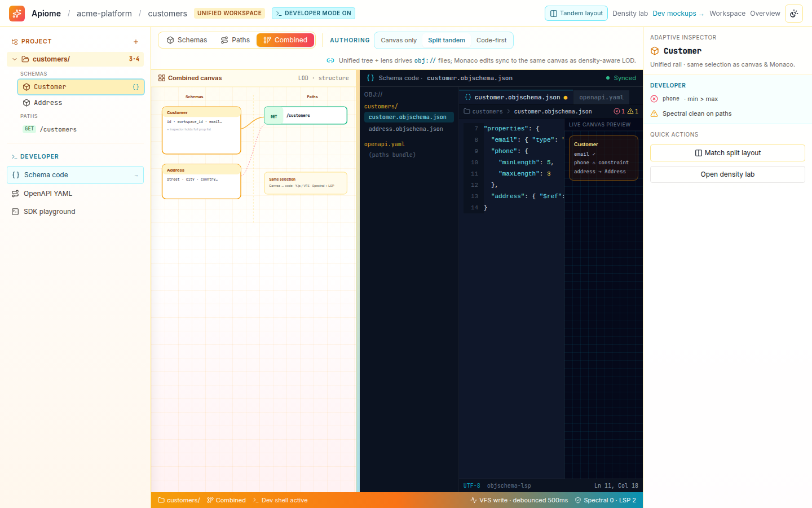The height and width of the screenshot is (508, 812).
Task: Click the VFS write debounced status
Action: [519, 500]
